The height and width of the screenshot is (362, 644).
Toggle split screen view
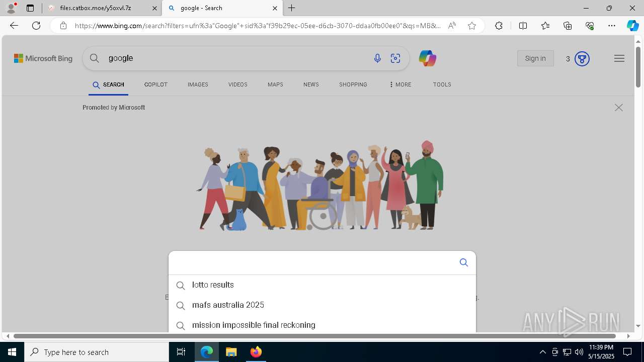pyautogui.click(x=523, y=26)
